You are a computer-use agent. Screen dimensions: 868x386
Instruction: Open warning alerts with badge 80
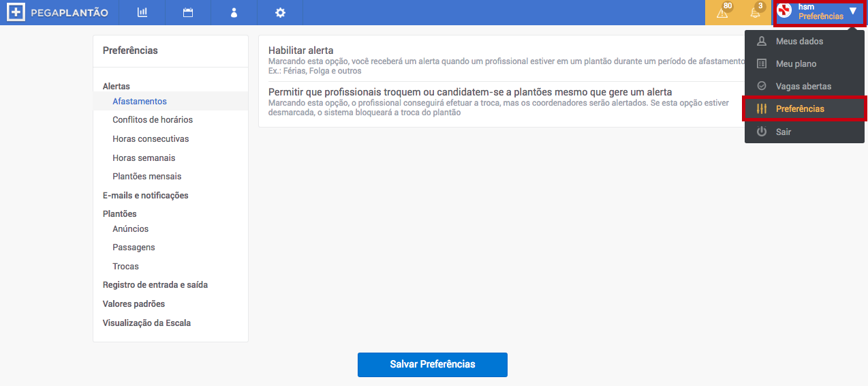click(x=723, y=12)
